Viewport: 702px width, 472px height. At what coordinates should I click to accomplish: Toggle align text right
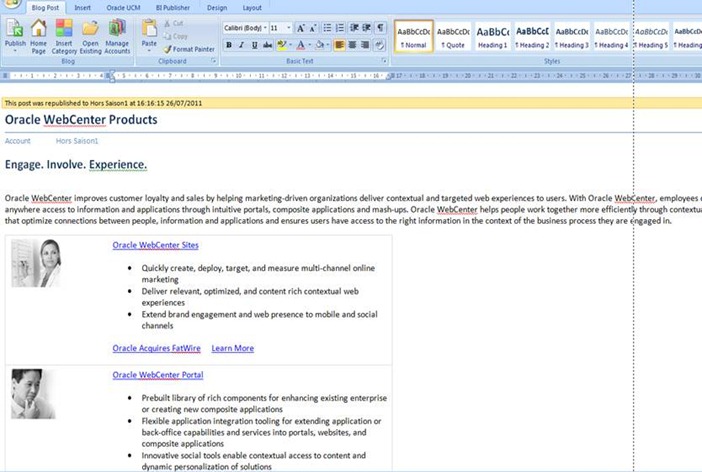(365, 45)
